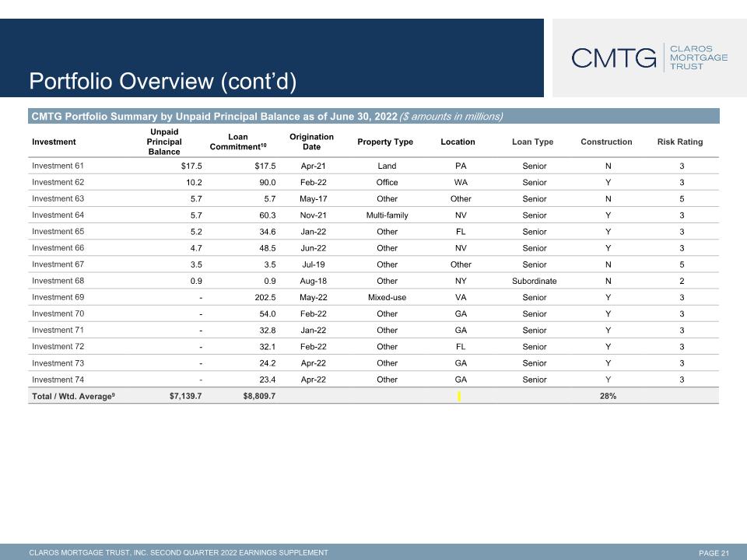The height and width of the screenshot is (560, 747).
Task: Click loan commitment '202.5' for Investment 69
Action: [x=265, y=298]
